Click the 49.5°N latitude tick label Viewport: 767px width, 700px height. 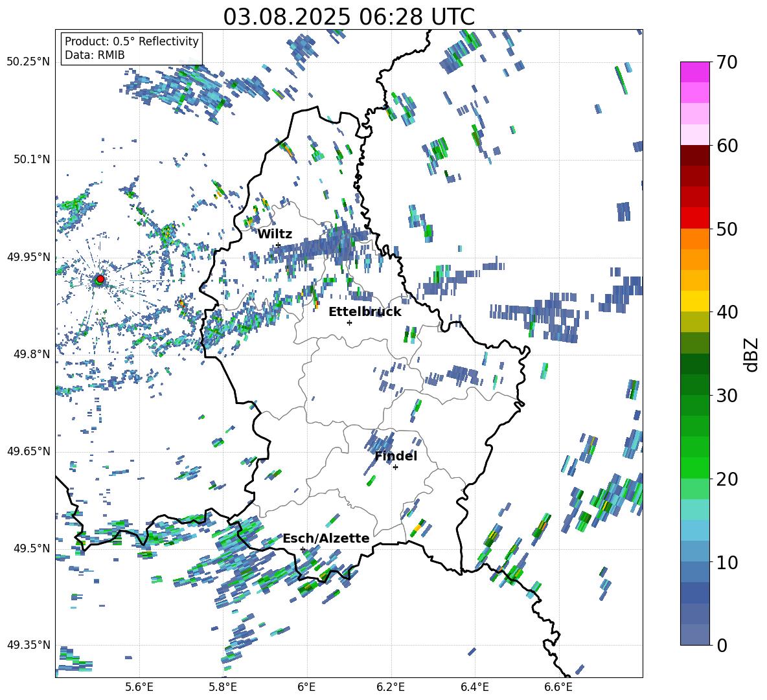pyautogui.click(x=32, y=548)
